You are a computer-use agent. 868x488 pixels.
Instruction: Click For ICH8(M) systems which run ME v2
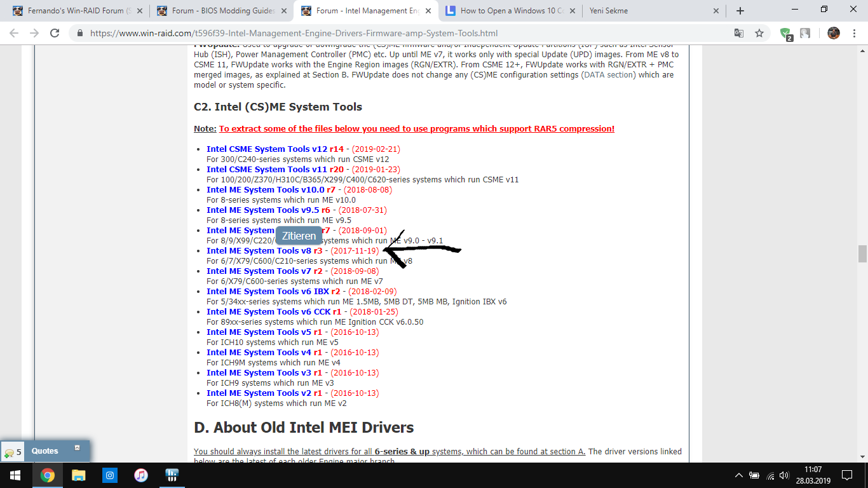point(276,403)
